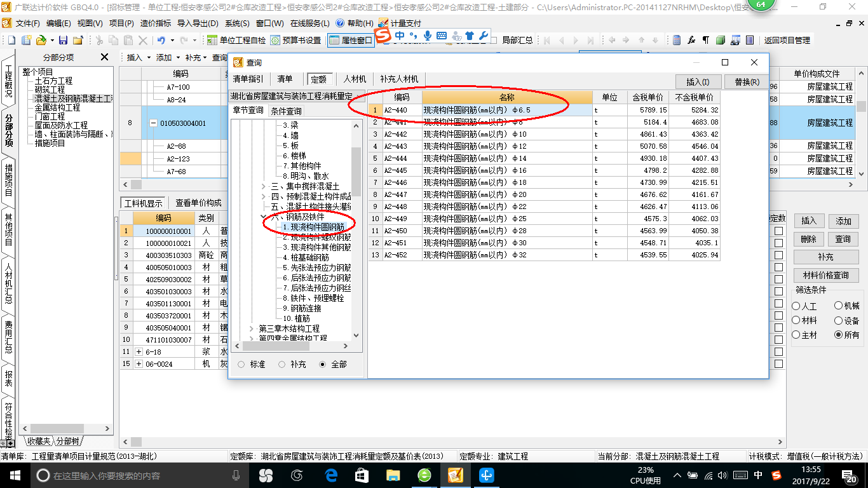Select the 材料 filter radio button
The height and width of the screenshot is (488, 868).
coord(796,321)
